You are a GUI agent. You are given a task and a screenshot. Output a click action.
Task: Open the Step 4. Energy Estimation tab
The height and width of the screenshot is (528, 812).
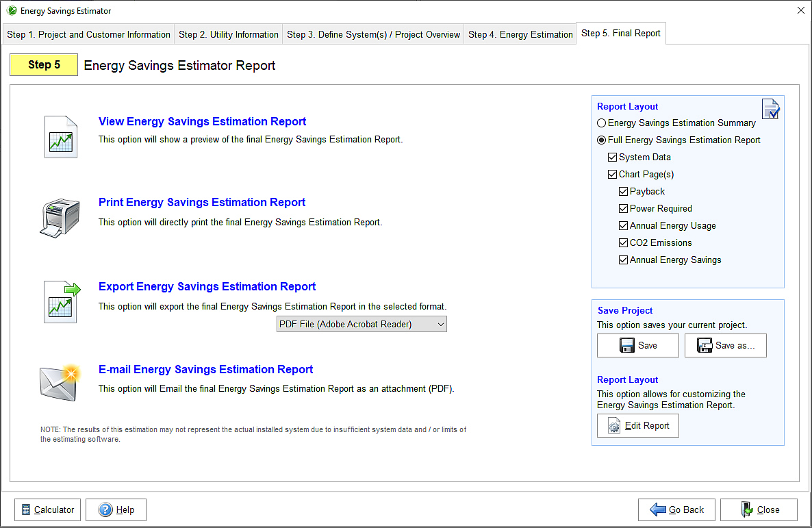tap(520, 34)
